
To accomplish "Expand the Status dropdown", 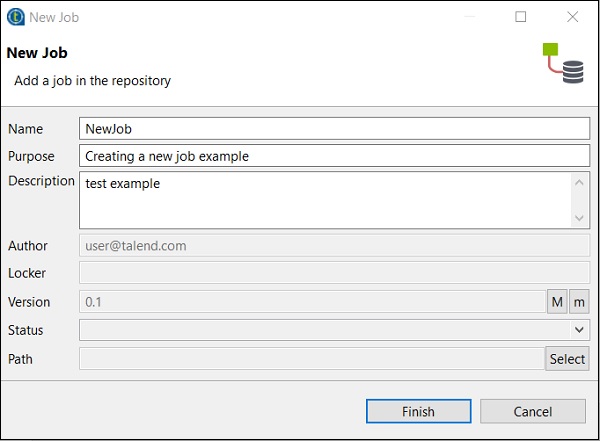I will tap(579, 329).
